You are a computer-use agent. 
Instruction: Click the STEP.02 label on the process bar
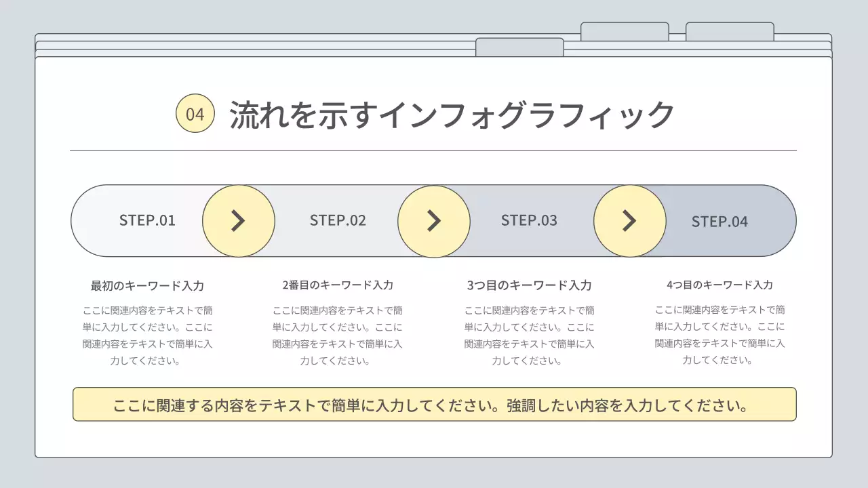coord(338,220)
